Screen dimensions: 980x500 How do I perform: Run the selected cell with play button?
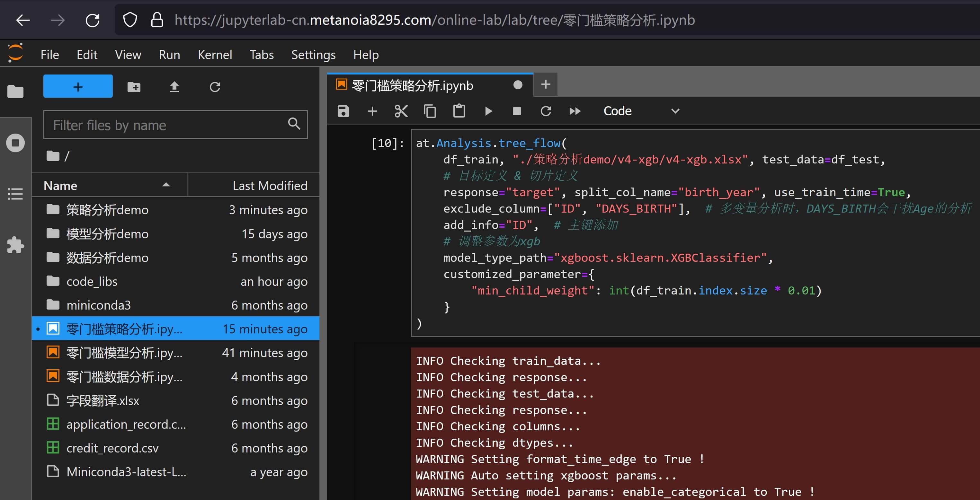[488, 111]
